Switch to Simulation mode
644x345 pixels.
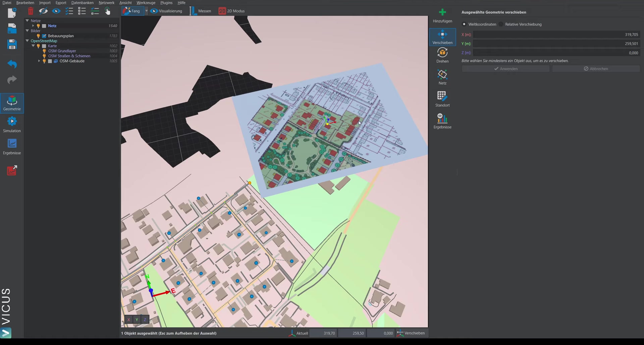tap(12, 125)
